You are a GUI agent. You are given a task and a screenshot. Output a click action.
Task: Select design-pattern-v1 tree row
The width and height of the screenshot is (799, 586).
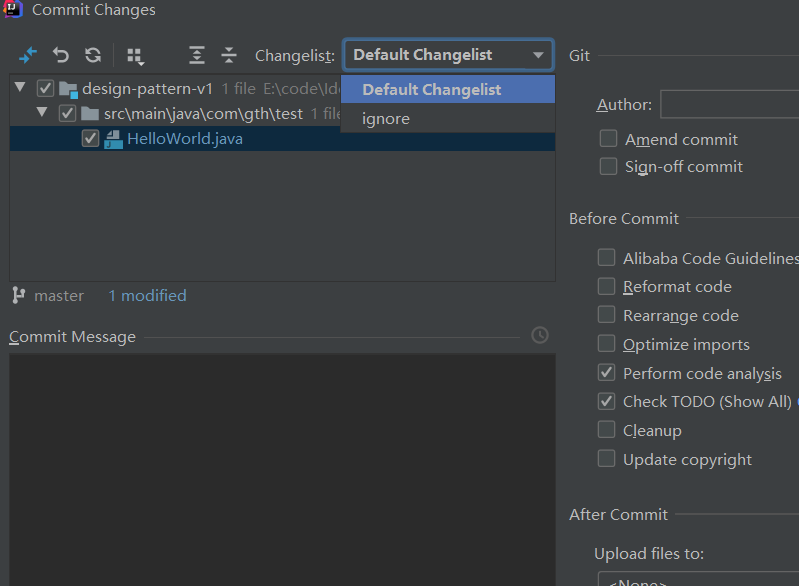pyautogui.click(x=175, y=89)
